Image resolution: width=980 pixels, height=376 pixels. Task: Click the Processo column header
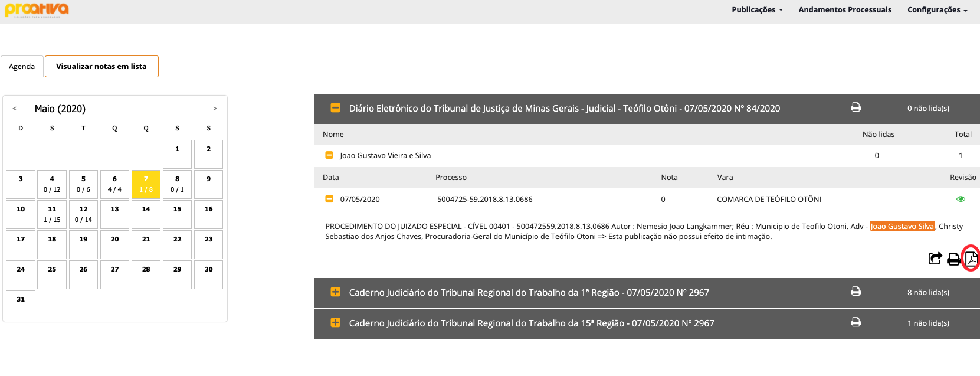[451, 178]
